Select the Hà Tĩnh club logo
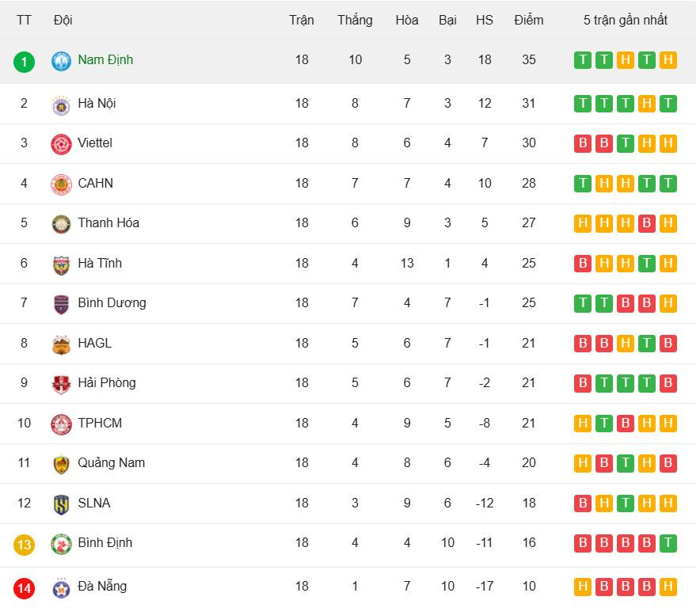700x608 pixels. [x=61, y=264]
